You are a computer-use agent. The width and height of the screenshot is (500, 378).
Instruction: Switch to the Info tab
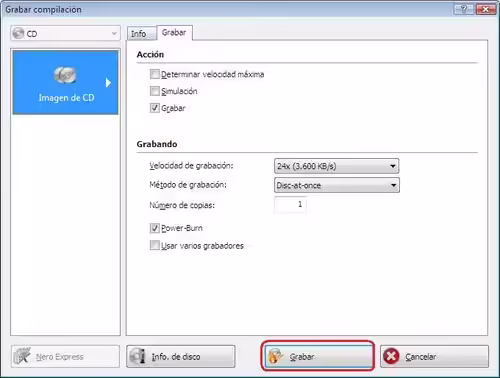[x=141, y=34]
